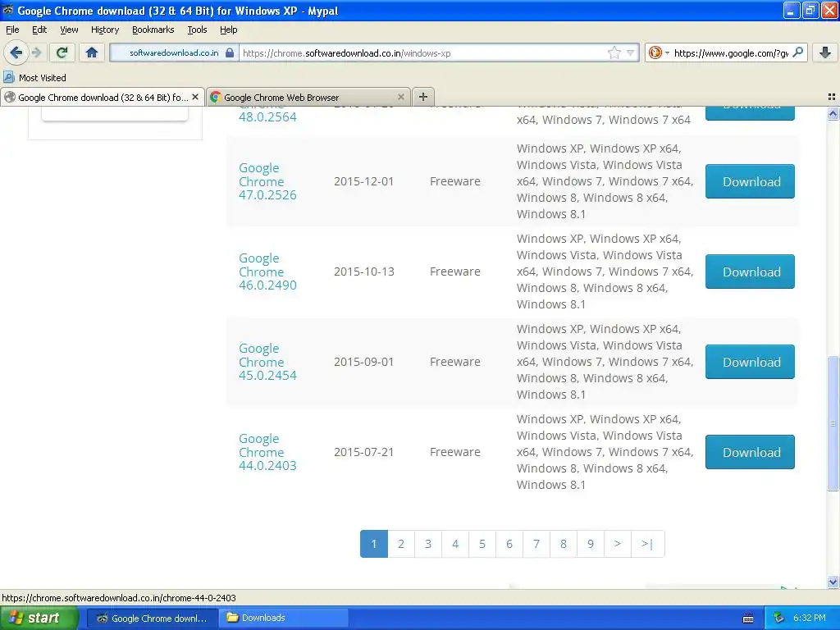
Task: Open the downloads arrow button
Action: tap(825, 52)
